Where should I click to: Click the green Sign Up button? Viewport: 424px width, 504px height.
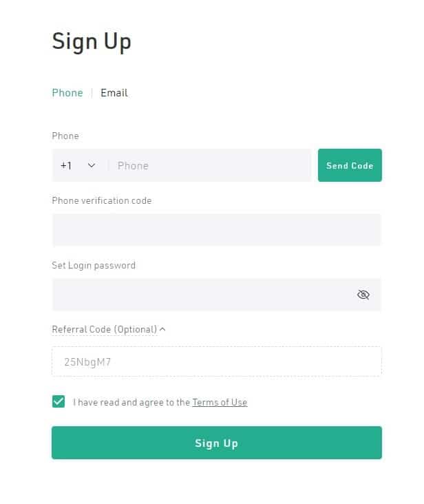point(216,443)
